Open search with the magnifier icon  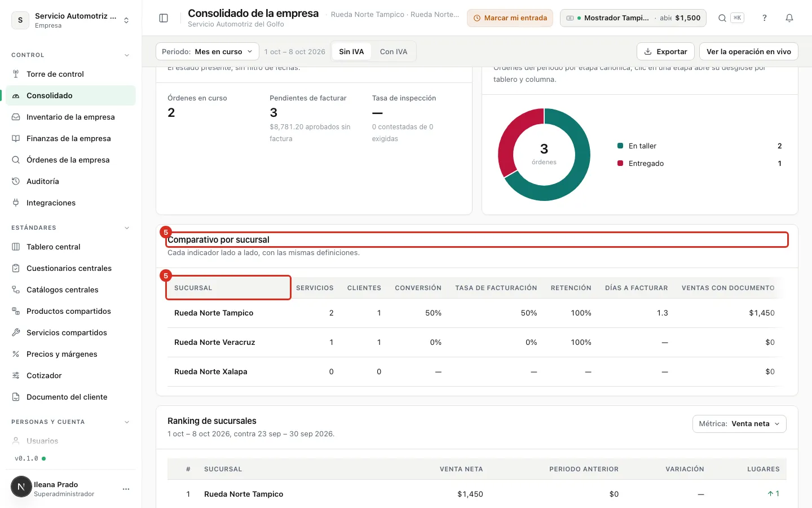click(722, 18)
